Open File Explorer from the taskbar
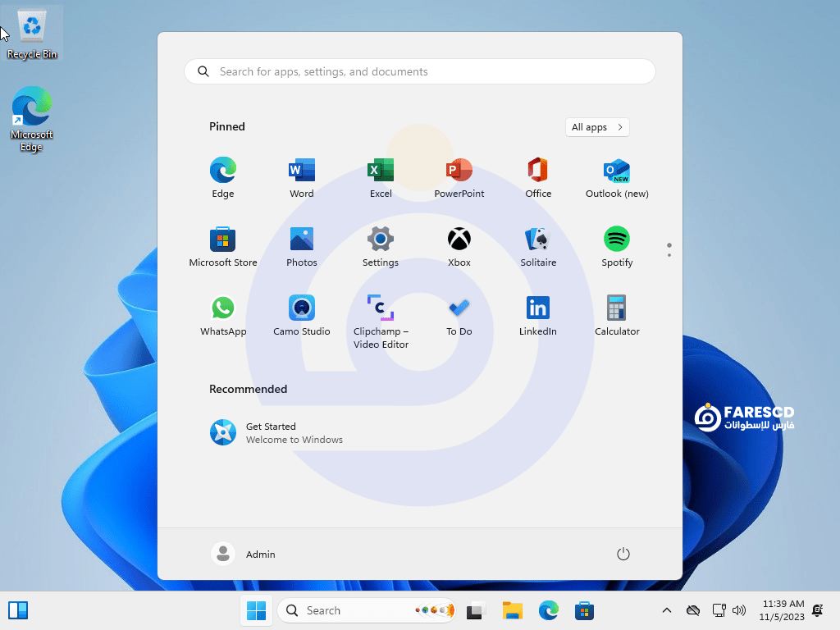The width and height of the screenshot is (840, 630). point(512,610)
